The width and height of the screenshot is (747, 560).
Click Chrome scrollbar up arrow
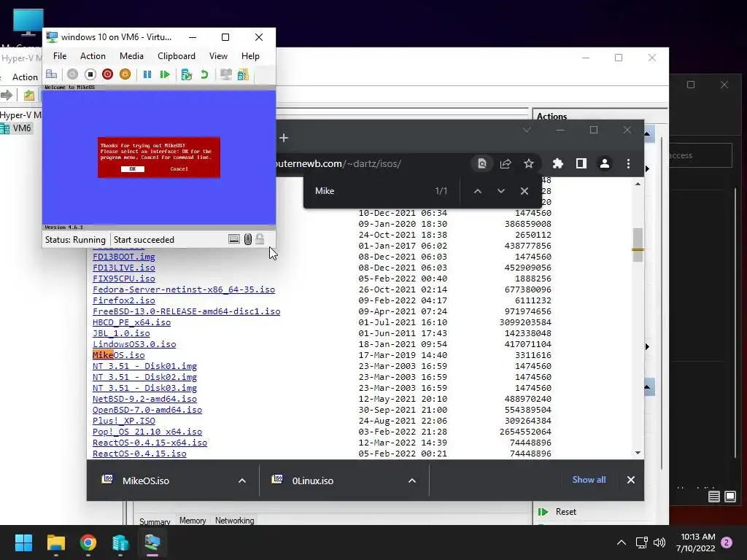pyautogui.click(x=638, y=184)
